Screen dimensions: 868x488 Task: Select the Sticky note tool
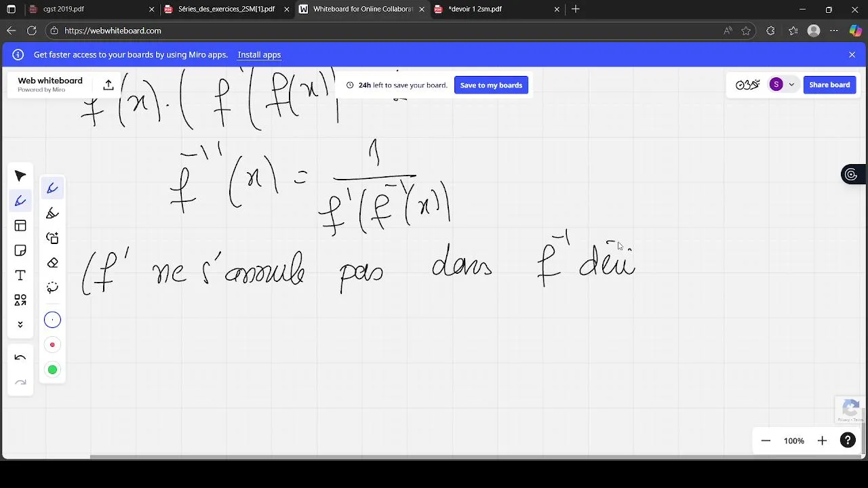(x=20, y=251)
